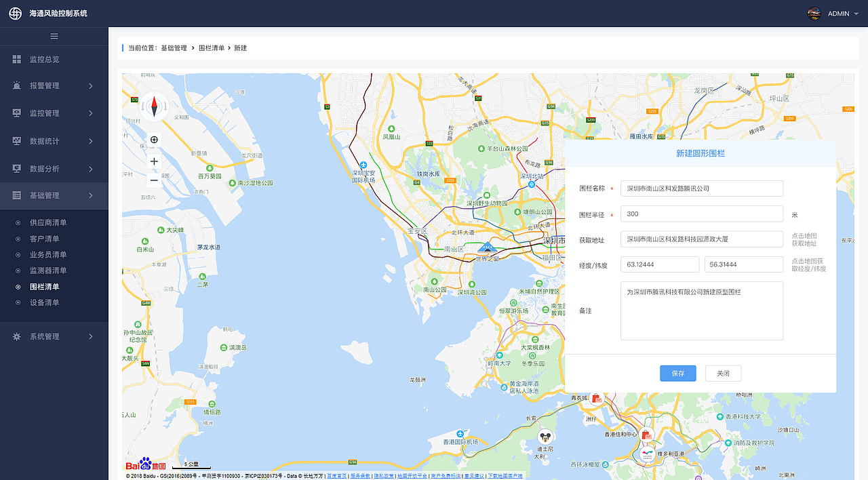Open 监测器清单 submenu item
The image size is (868, 480).
(x=48, y=271)
